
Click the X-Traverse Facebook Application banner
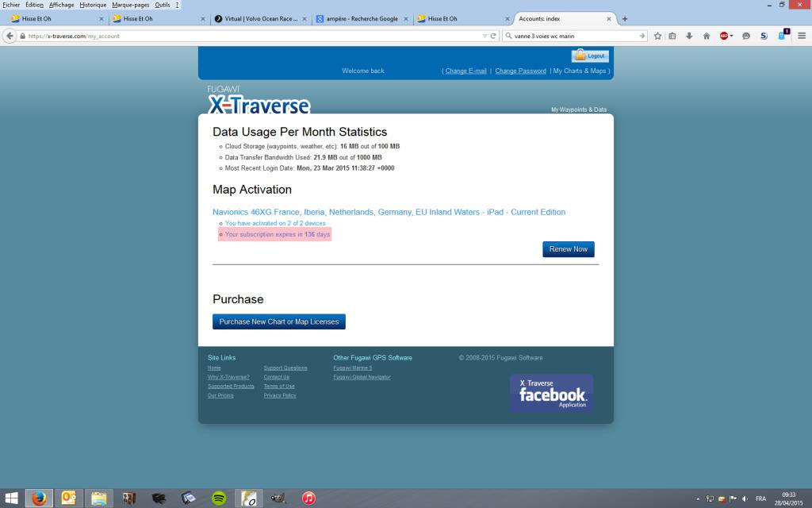click(551, 393)
